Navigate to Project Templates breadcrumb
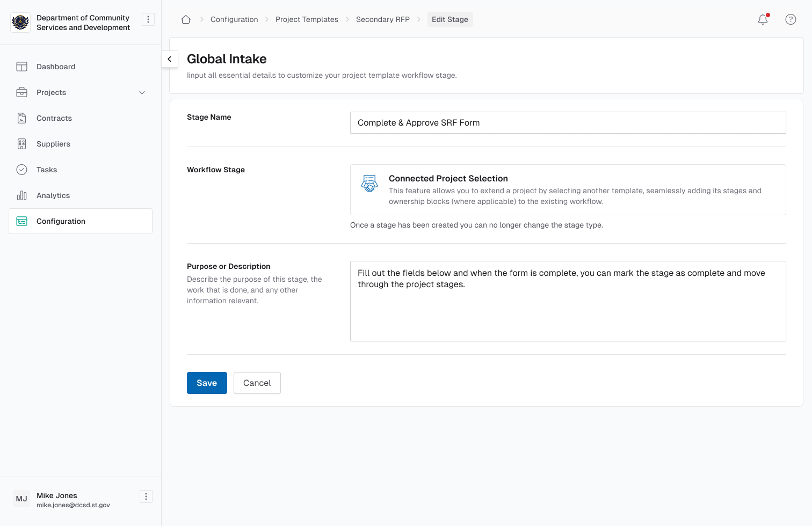812x526 pixels. click(x=307, y=19)
